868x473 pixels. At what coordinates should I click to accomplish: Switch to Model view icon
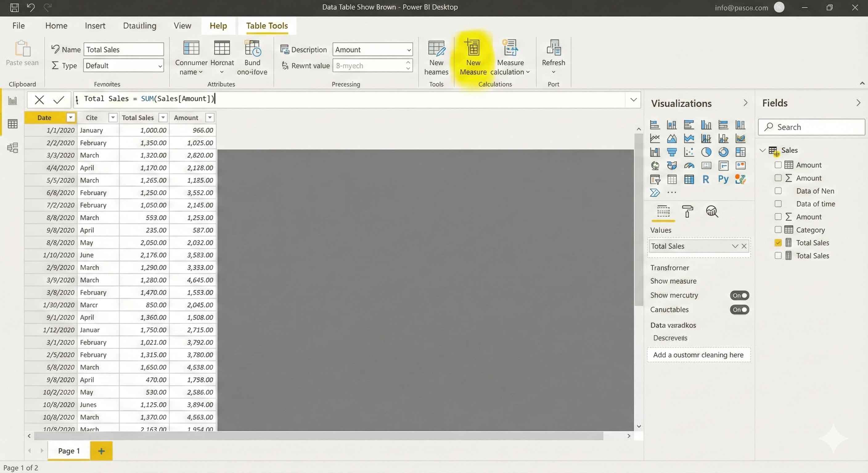tap(12, 148)
